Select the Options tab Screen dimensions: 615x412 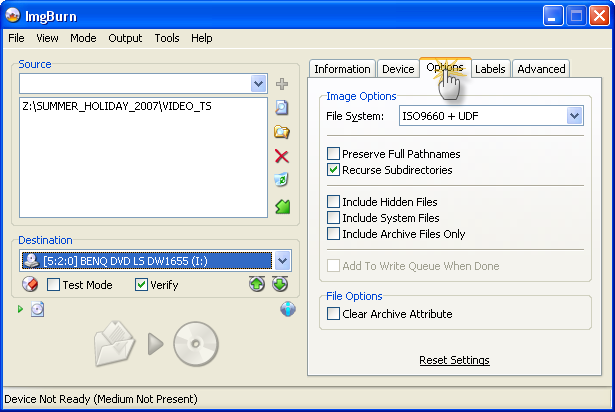(x=445, y=67)
